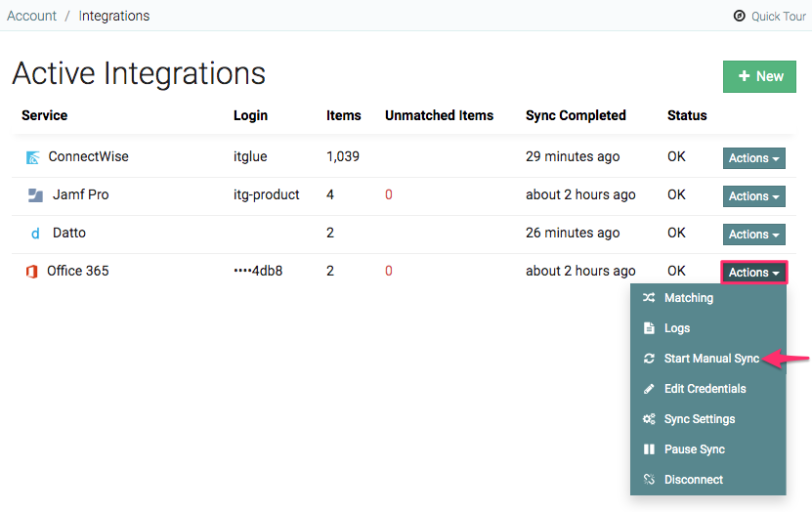Click the Status column header
812x512 pixels.
click(x=687, y=115)
